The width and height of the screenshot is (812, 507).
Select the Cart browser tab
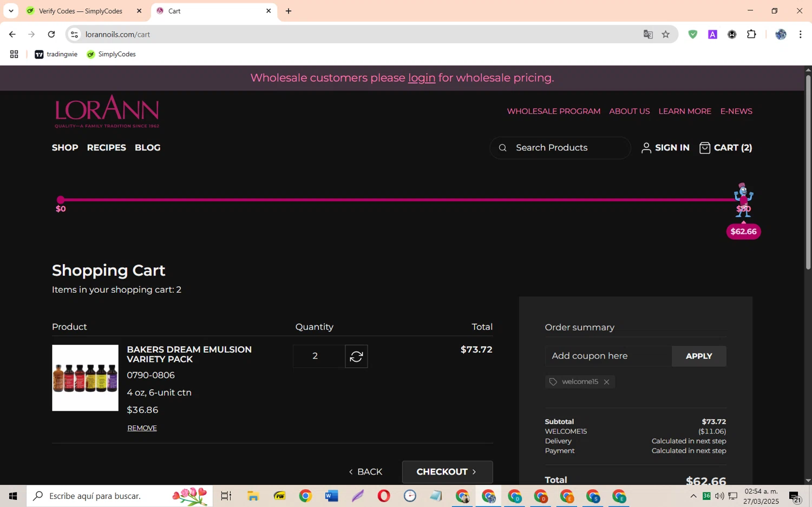pyautogui.click(x=214, y=11)
